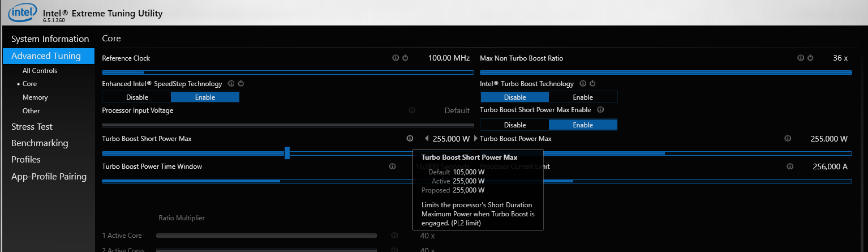Click Turbo Boost Power Time Window info icon

coord(392,166)
